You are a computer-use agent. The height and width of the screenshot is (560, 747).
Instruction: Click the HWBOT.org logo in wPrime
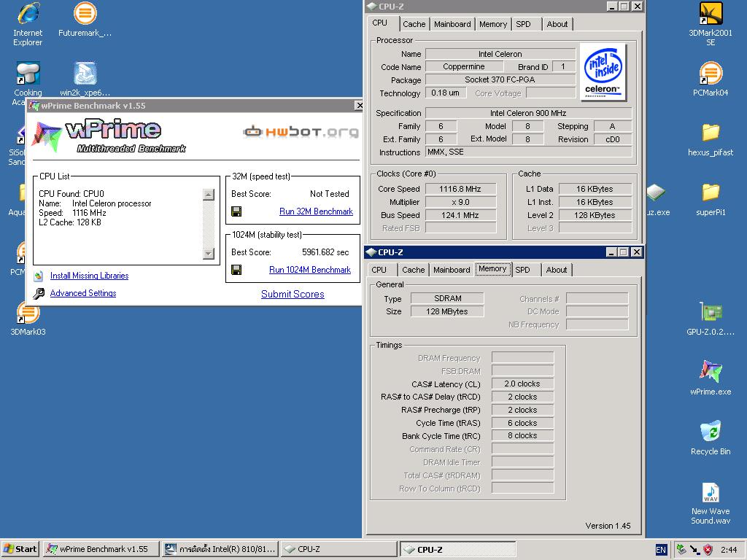coord(301,131)
